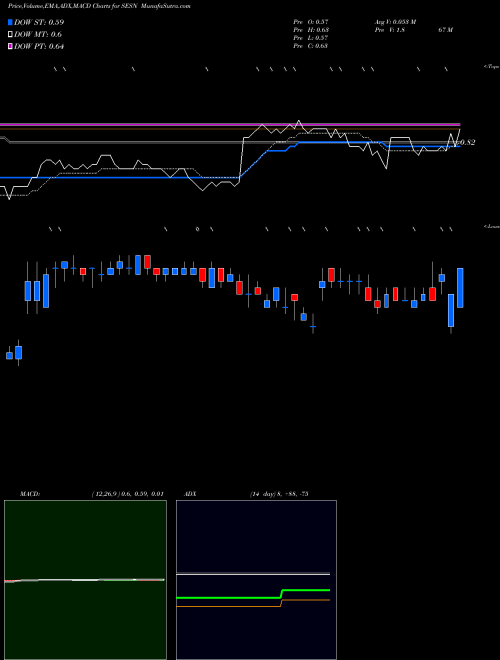Click the 'Avg V: 0.053 M' volume text
Viewport: 500px width, 660px height.
tap(395, 22)
